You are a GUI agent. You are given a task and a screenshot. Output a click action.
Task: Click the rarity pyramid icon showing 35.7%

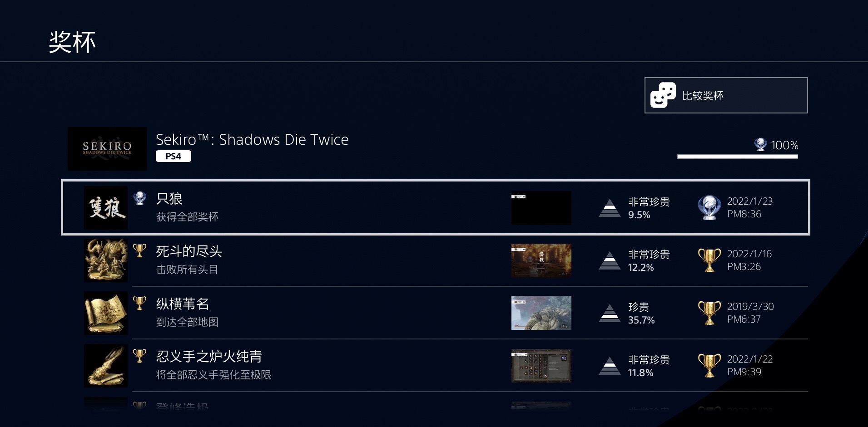[x=610, y=313]
